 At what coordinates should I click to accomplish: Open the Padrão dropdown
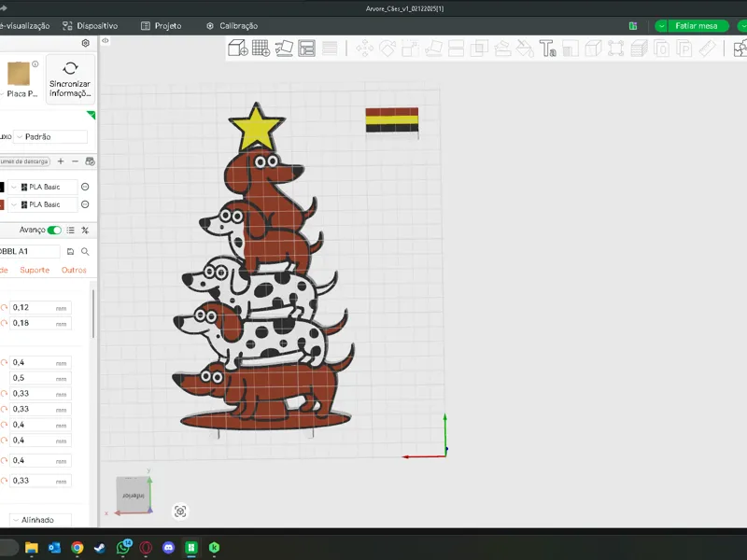[x=50, y=136]
